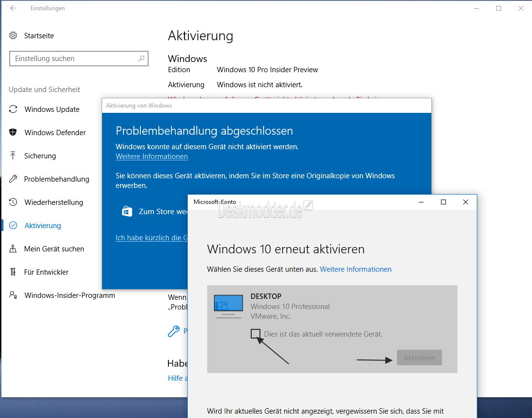
Task: Click the Aktivieren button
Action: pos(419,357)
